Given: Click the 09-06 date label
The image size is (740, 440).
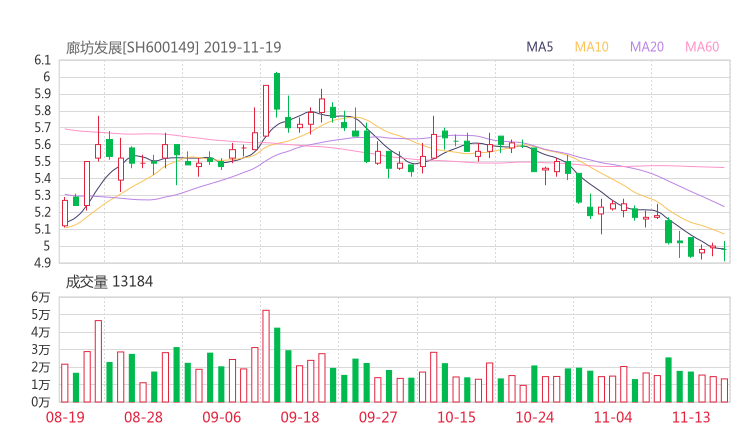Looking at the screenshot, I should coord(221,417).
